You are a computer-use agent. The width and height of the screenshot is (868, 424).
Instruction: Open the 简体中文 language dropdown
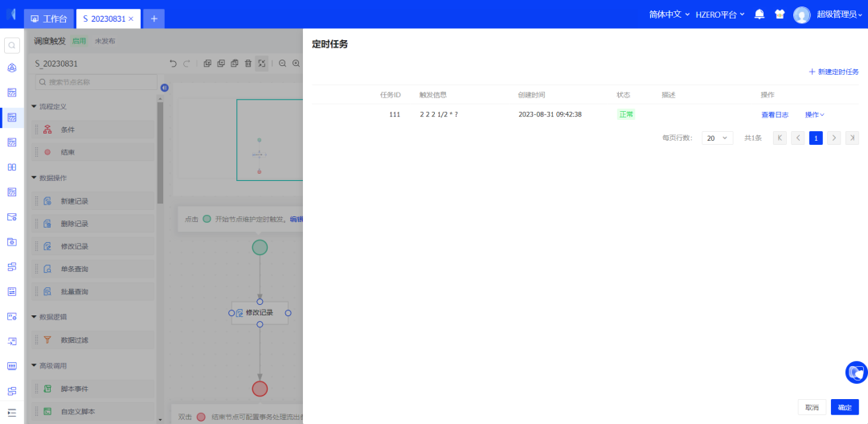tap(669, 14)
